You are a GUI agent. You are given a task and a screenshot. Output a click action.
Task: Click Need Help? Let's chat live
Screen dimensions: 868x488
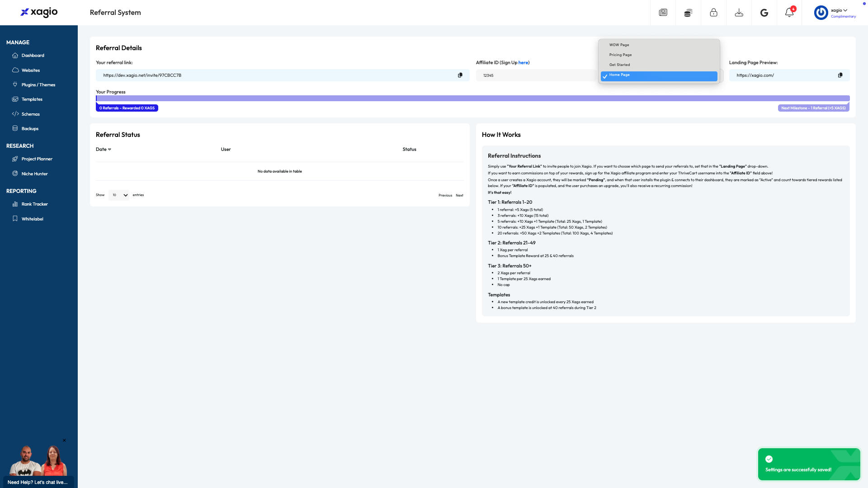click(38, 483)
